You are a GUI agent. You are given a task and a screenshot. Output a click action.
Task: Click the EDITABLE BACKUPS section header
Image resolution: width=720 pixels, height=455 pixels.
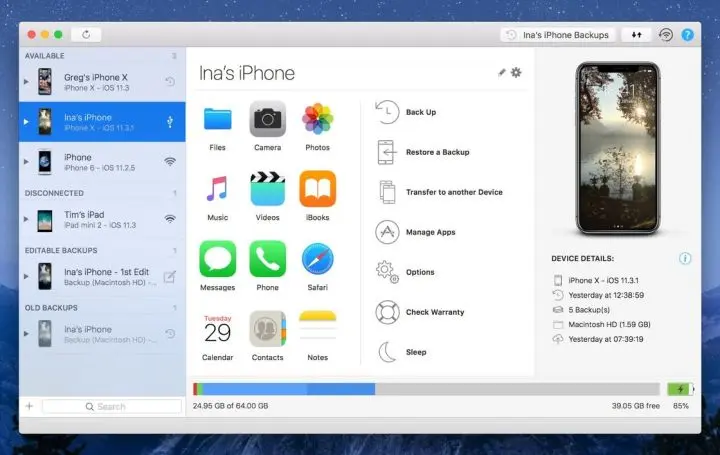(61, 251)
